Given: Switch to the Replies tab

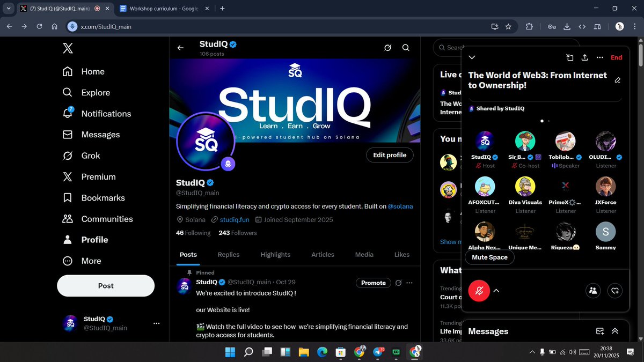Looking at the screenshot, I should point(228,254).
